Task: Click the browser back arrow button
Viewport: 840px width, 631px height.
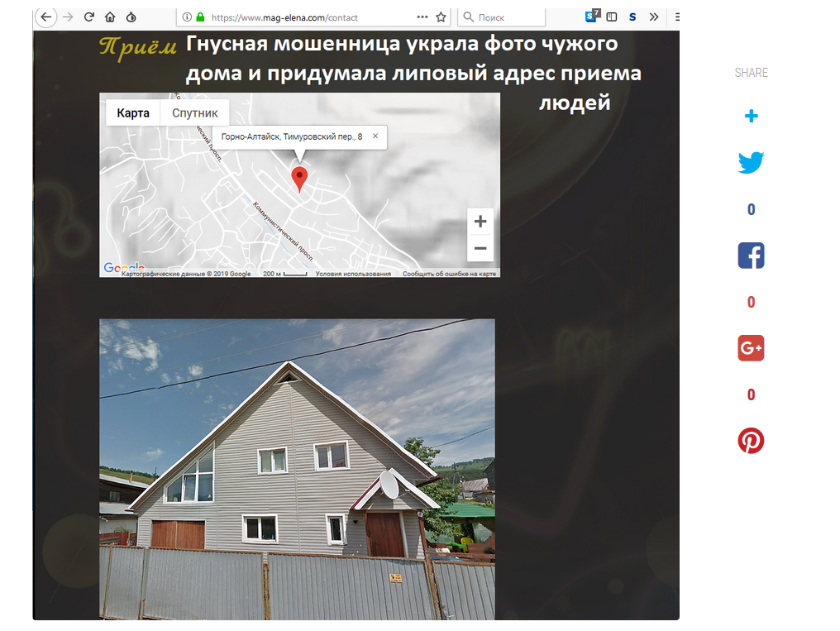Action: point(45,17)
